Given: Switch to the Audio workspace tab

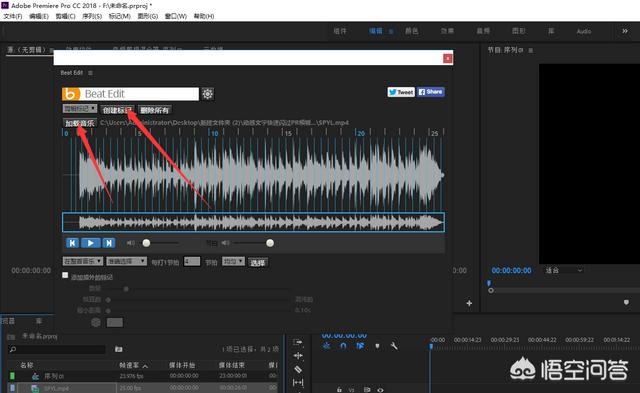Looking at the screenshot, I should coord(584,31).
